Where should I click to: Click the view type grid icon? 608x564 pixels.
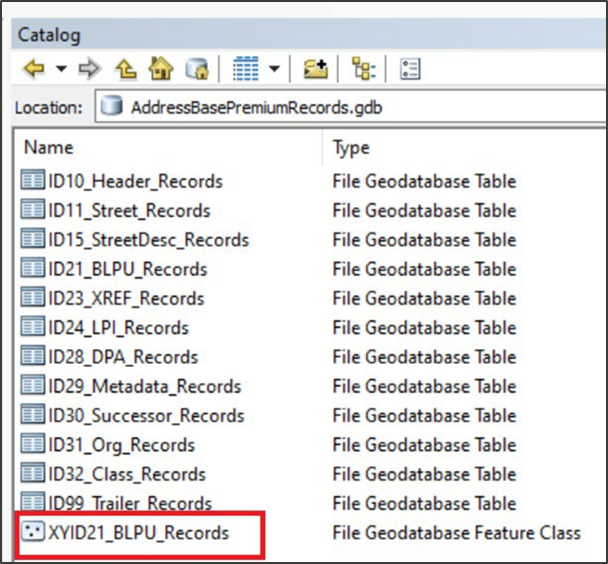point(245,69)
